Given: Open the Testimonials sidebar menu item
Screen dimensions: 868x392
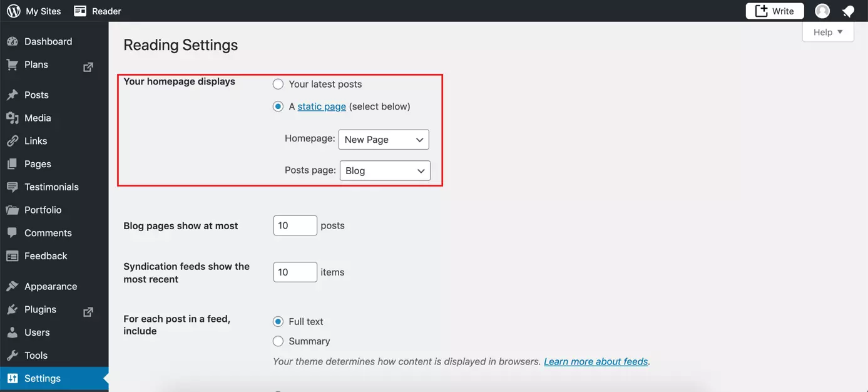Looking at the screenshot, I should 51,187.
